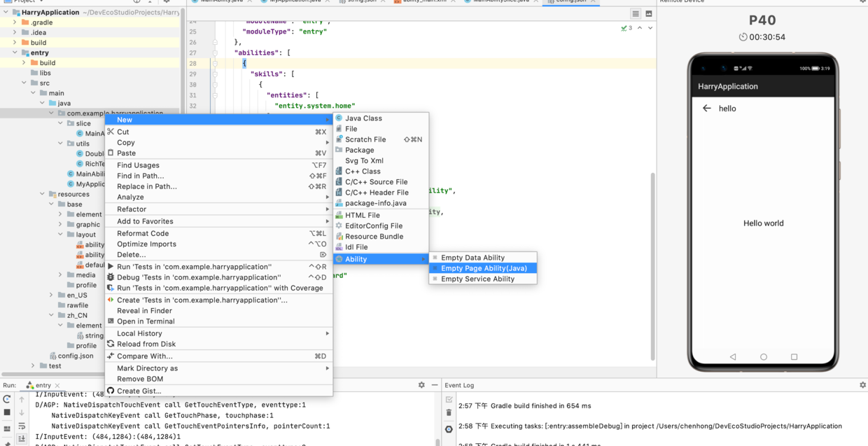The image size is (868, 446).
Task: Click the restore layout icon in Run panel
Action: click(x=7, y=428)
